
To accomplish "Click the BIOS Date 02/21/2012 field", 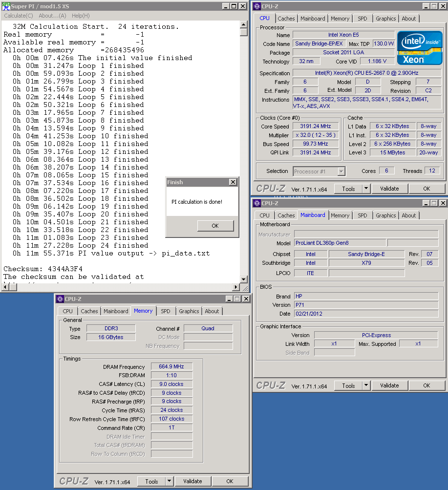I will (366, 314).
